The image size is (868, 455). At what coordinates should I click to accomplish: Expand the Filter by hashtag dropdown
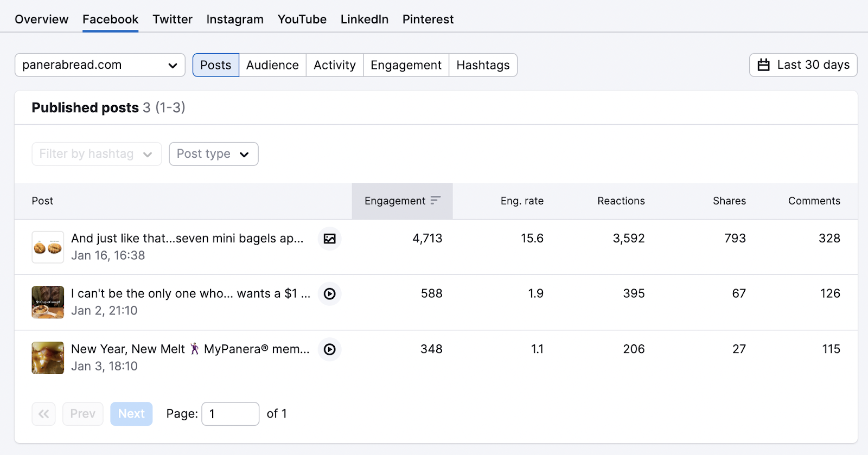point(97,154)
